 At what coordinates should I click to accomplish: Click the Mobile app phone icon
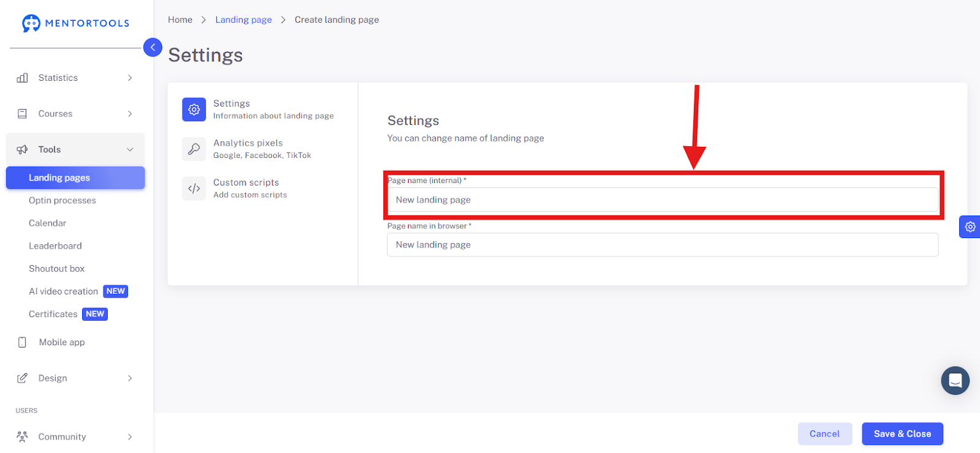23,342
